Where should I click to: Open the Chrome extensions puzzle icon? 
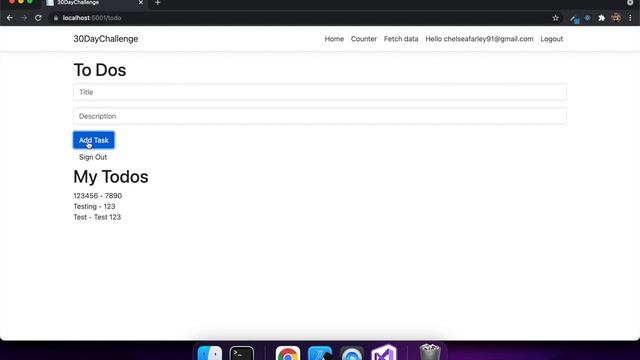click(601, 18)
